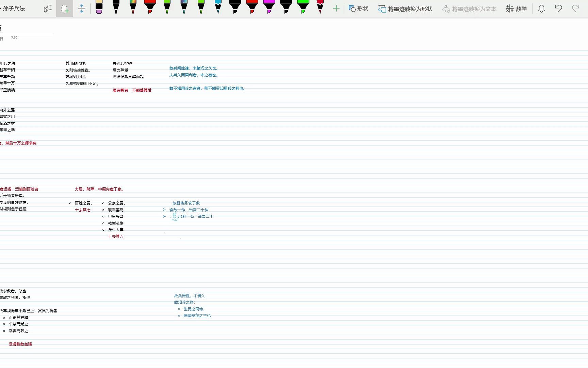Click red text 然后十万之师举矣
This screenshot has width=588, height=368.
point(21,143)
